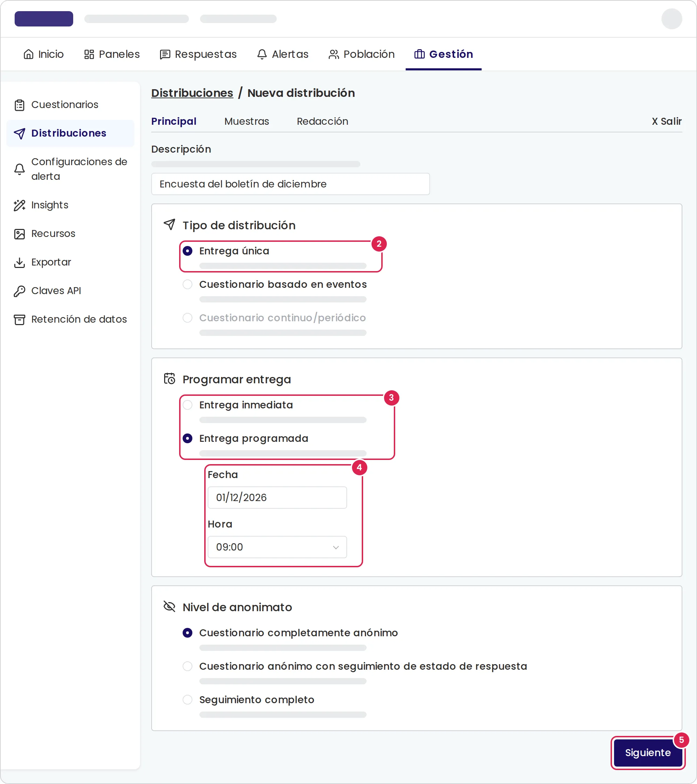This screenshot has height=784, width=697.
Task: Click the Alertas bell icon
Action: 262,54
